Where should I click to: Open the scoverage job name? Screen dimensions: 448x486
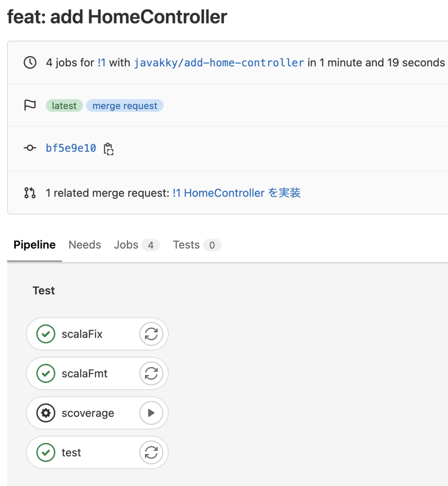click(x=88, y=413)
